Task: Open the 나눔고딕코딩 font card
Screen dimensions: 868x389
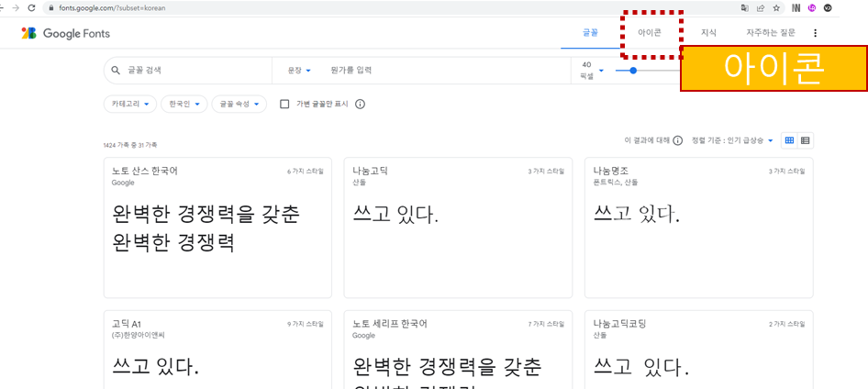Action: point(699,350)
